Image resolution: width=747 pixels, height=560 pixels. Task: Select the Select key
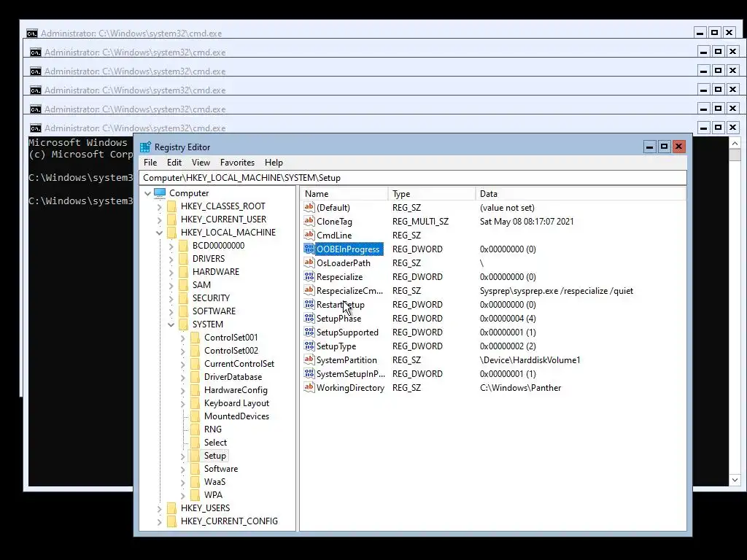(215, 443)
